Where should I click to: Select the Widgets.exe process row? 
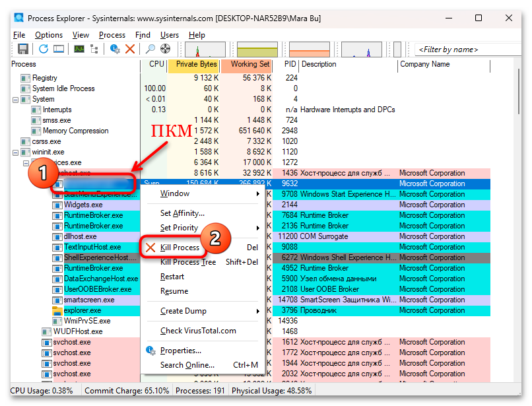pyautogui.click(x=250, y=205)
